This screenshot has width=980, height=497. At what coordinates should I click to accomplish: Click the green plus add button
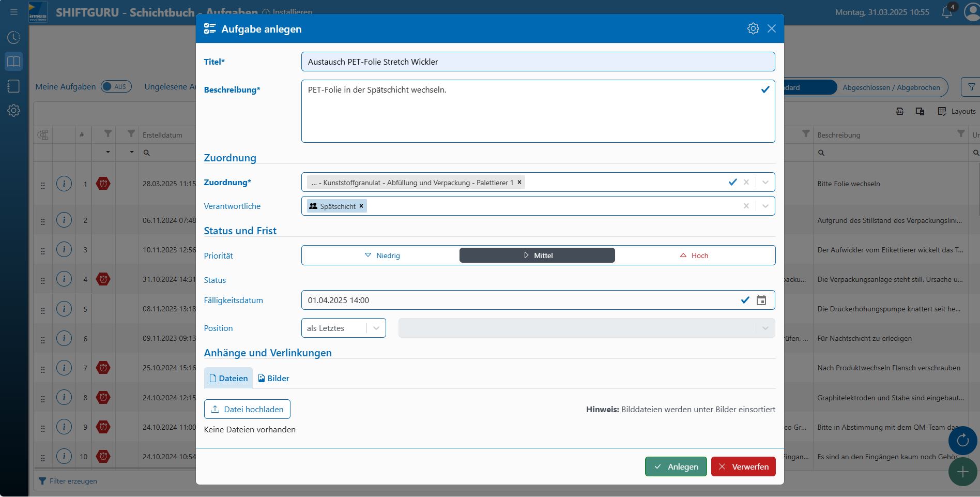(962, 472)
